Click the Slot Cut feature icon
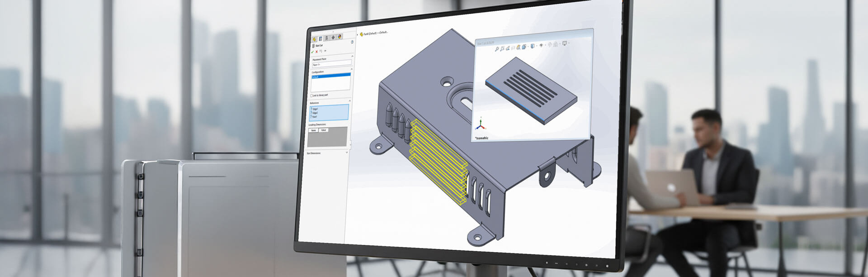Image resolution: width=868 pixels, height=277 pixels. coord(313,46)
